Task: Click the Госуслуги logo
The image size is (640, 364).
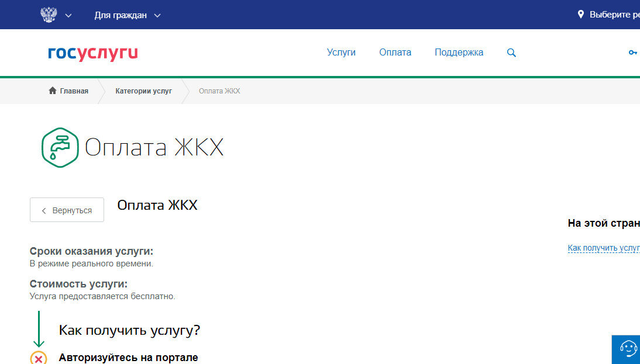Action: [92, 53]
